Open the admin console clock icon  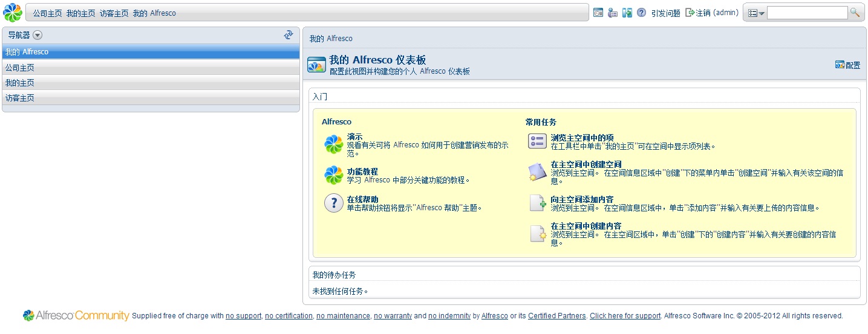click(598, 13)
